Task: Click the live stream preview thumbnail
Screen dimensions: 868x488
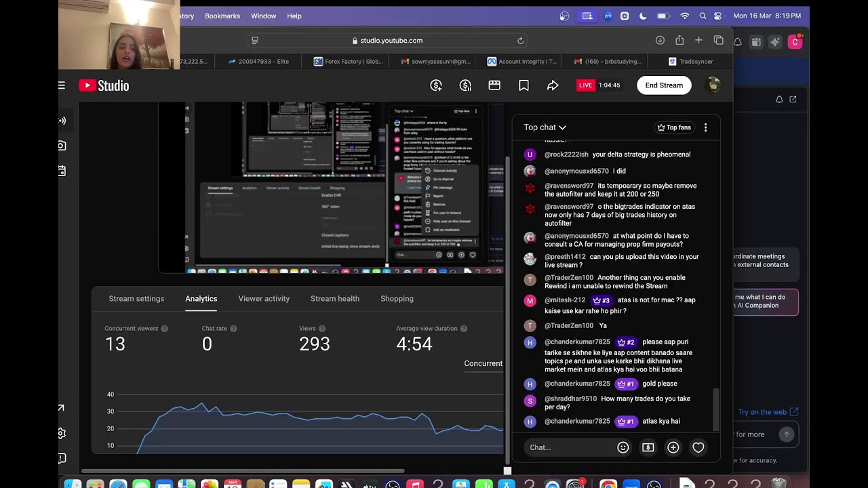Action: point(332,187)
